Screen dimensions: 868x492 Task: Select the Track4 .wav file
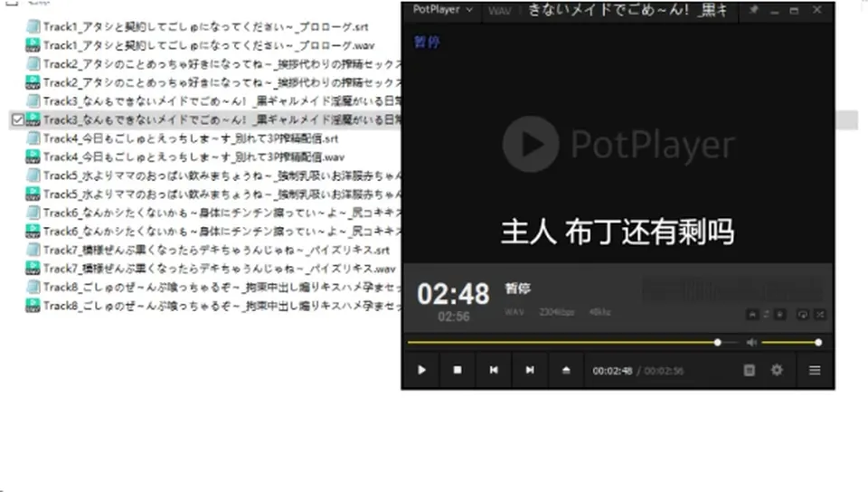(193, 157)
